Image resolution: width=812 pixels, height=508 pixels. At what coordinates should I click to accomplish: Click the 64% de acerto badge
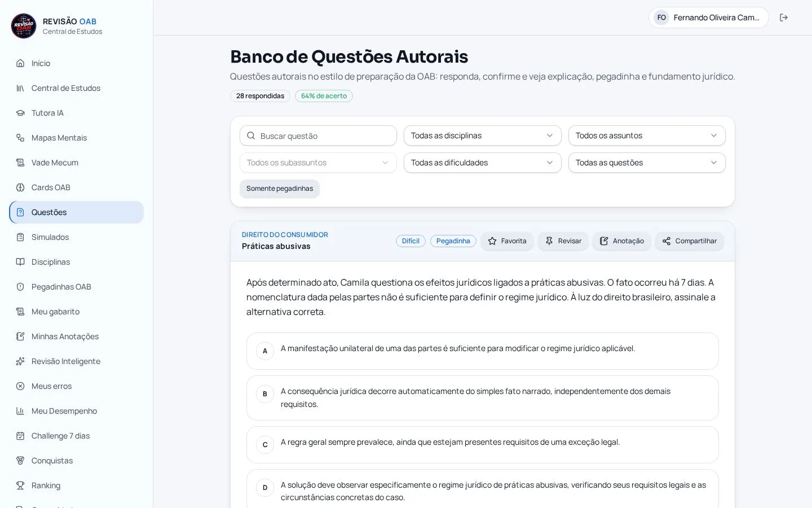click(324, 96)
